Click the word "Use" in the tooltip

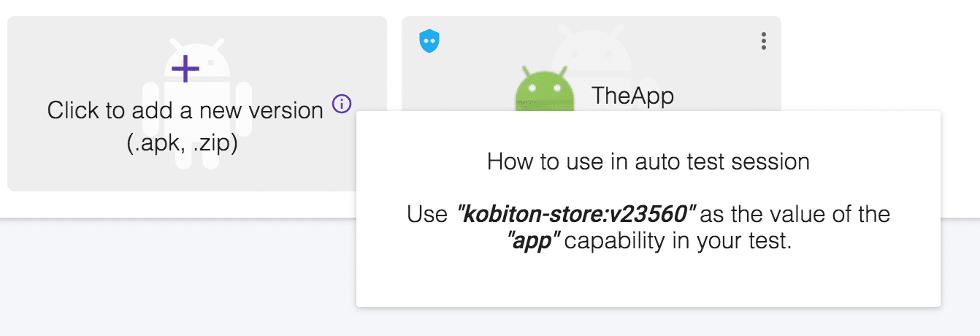[x=426, y=215]
